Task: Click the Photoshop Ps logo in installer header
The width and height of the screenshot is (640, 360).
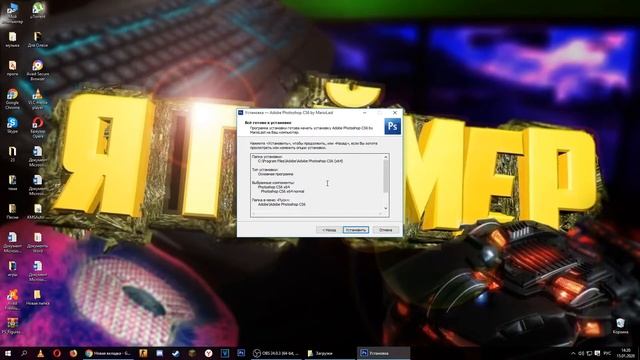Action: coord(392,126)
